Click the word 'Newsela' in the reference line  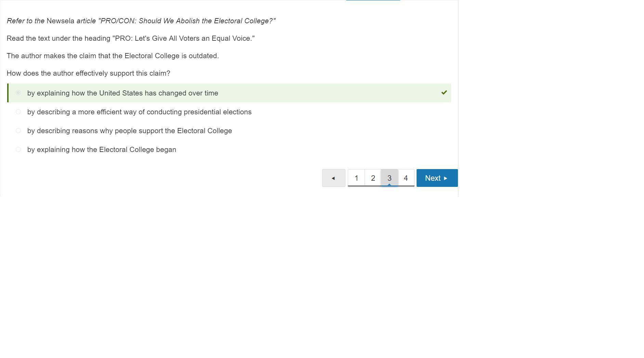(60, 21)
